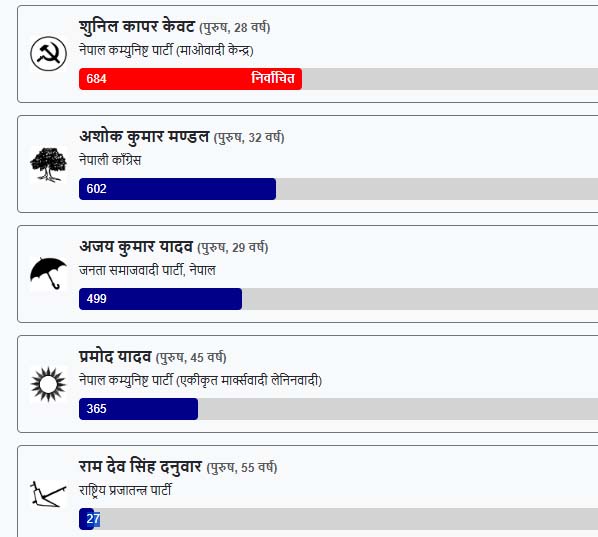Open candidate शुनिल कापर केवट name

pyautogui.click(x=137, y=27)
